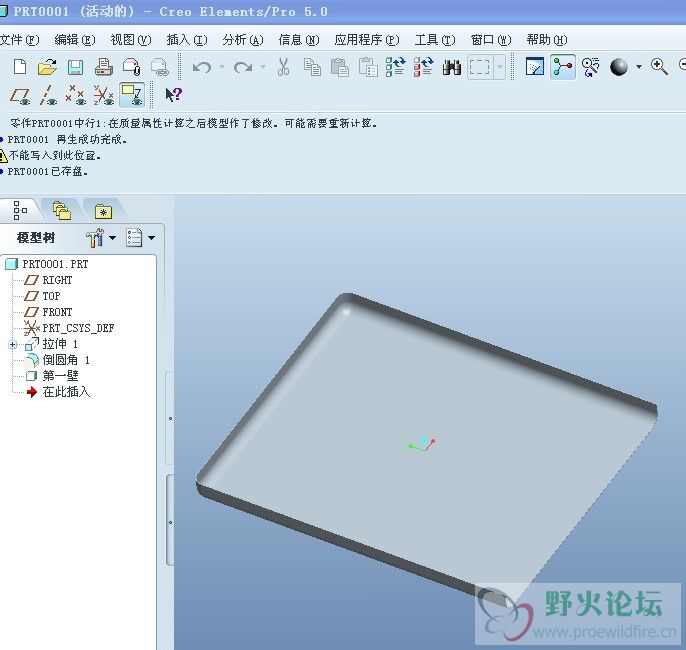This screenshot has width=686, height=650.
Task: Cut selection with scissors icon
Action: coord(284,67)
